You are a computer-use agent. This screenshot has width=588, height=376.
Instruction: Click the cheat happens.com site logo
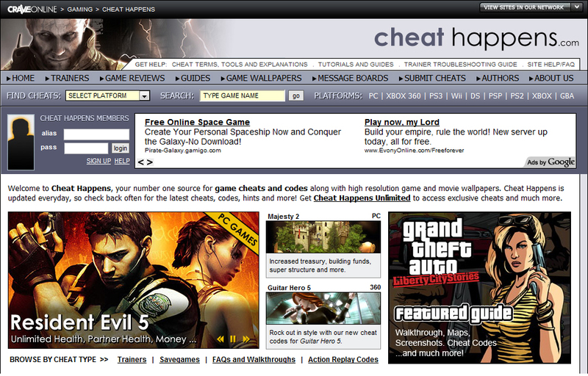click(x=476, y=38)
